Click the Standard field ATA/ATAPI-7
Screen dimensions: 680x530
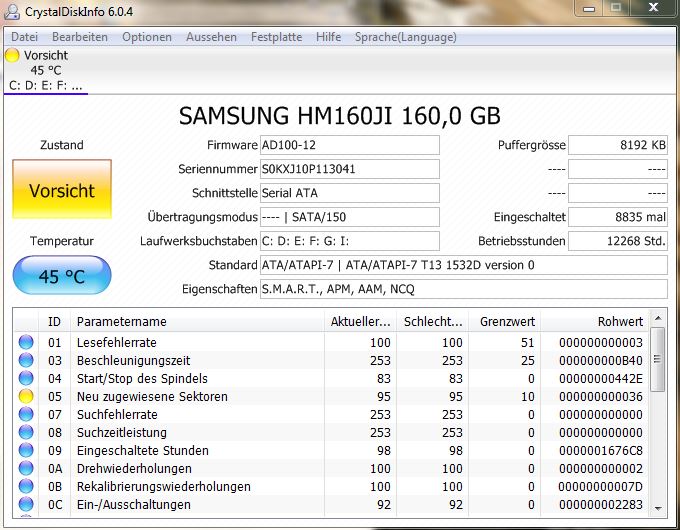(x=464, y=265)
